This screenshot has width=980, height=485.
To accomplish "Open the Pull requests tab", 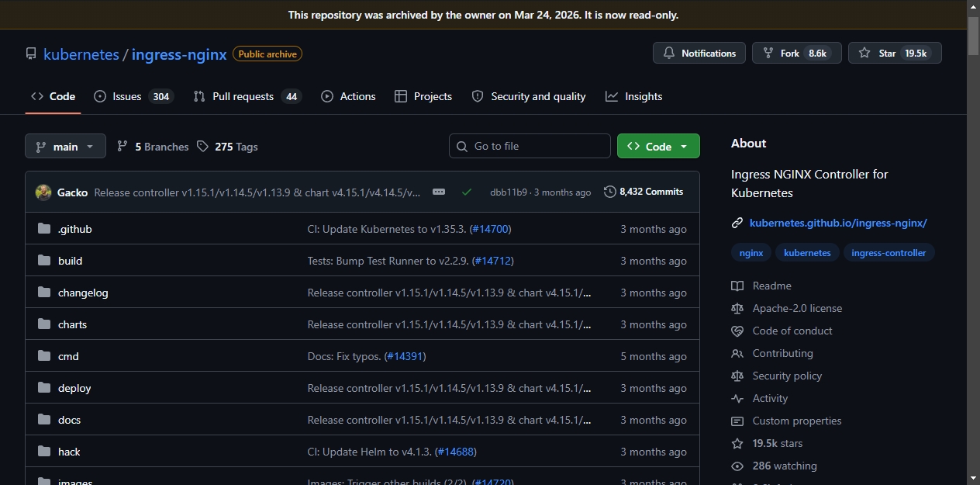I will tap(247, 96).
